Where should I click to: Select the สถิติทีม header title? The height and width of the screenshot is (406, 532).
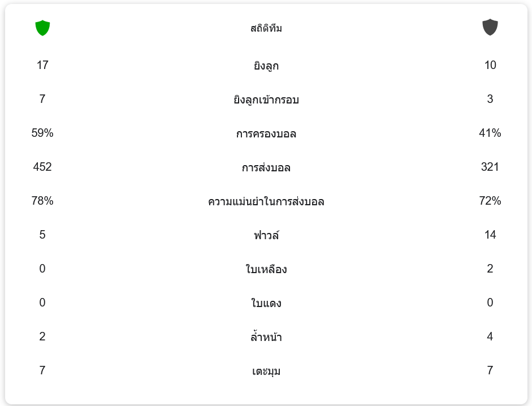[x=266, y=28]
